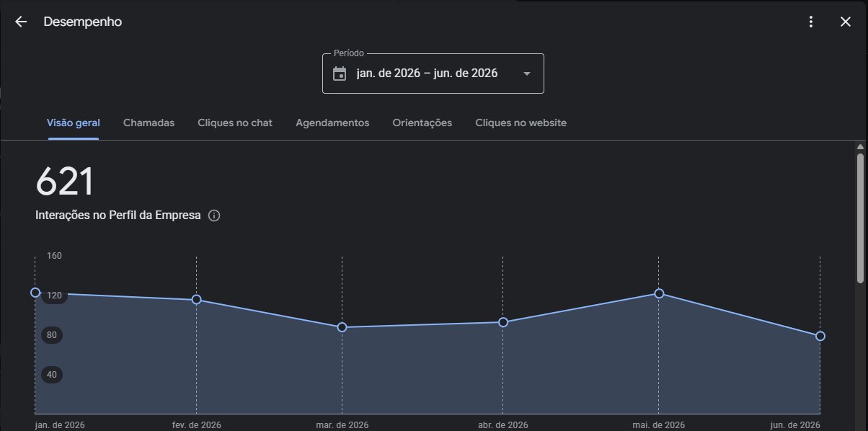The height and width of the screenshot is (431, 868).
Task: Click the jan. de 2026 x-axis label
Action: coord(60,425)
